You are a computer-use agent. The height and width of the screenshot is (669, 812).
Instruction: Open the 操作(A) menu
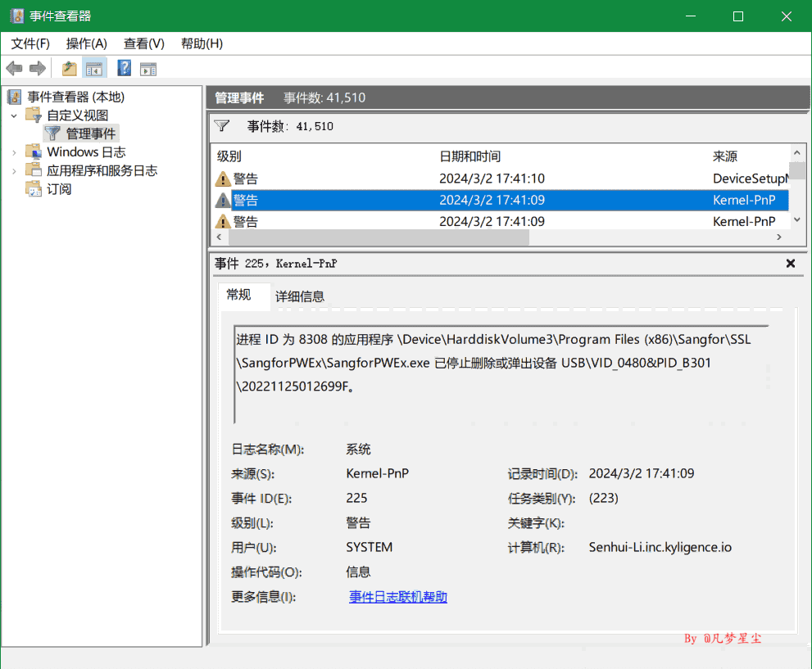(x=87, y=44)
